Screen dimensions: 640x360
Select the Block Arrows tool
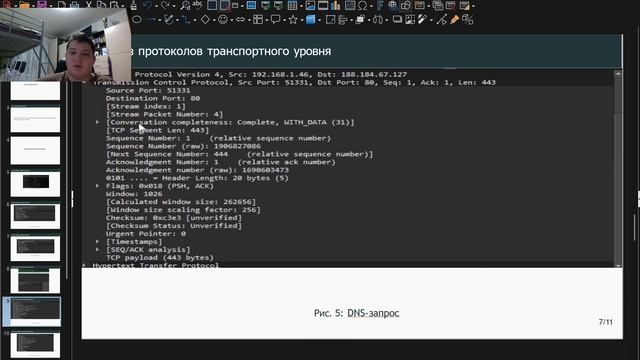point(240,20)
